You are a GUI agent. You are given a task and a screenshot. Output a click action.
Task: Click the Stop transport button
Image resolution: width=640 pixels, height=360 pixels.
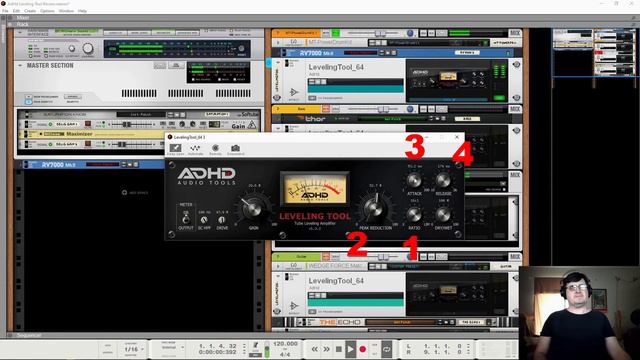tap(338, 349)
